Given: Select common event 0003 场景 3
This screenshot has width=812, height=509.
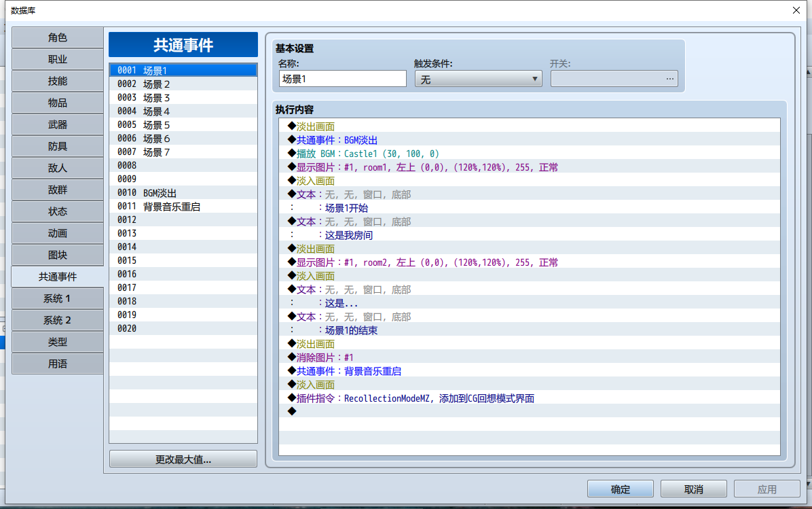Looking at the screenshot, I should 183,97.
